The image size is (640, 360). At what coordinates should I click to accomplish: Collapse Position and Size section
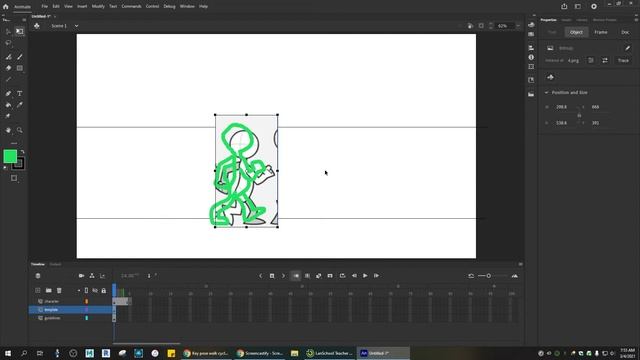click(x=547, y=93)
